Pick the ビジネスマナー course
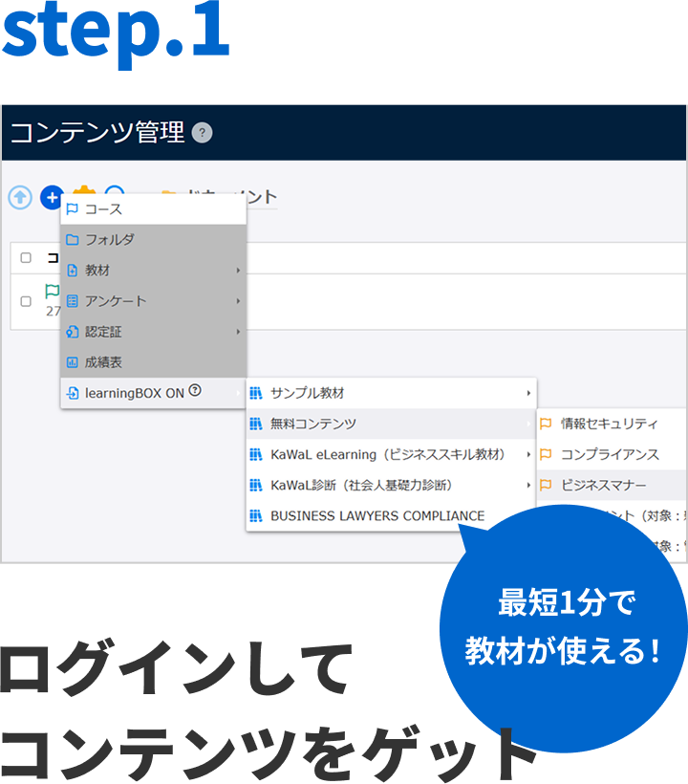 [603, 485]
